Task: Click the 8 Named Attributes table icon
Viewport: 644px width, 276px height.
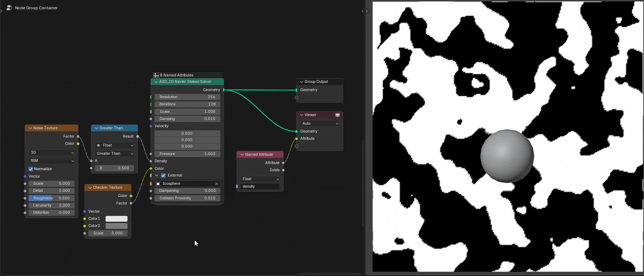Action: coord(156,75)
